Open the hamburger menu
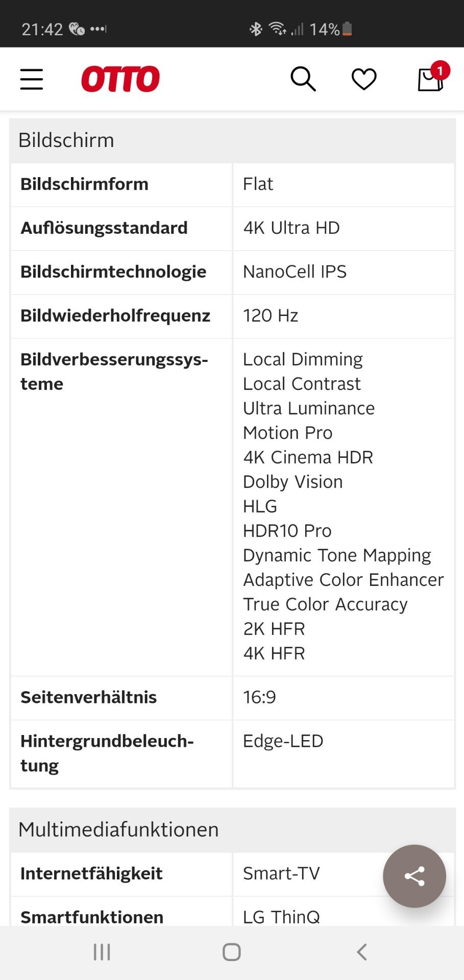464x980 pixels. click(32, 79)
